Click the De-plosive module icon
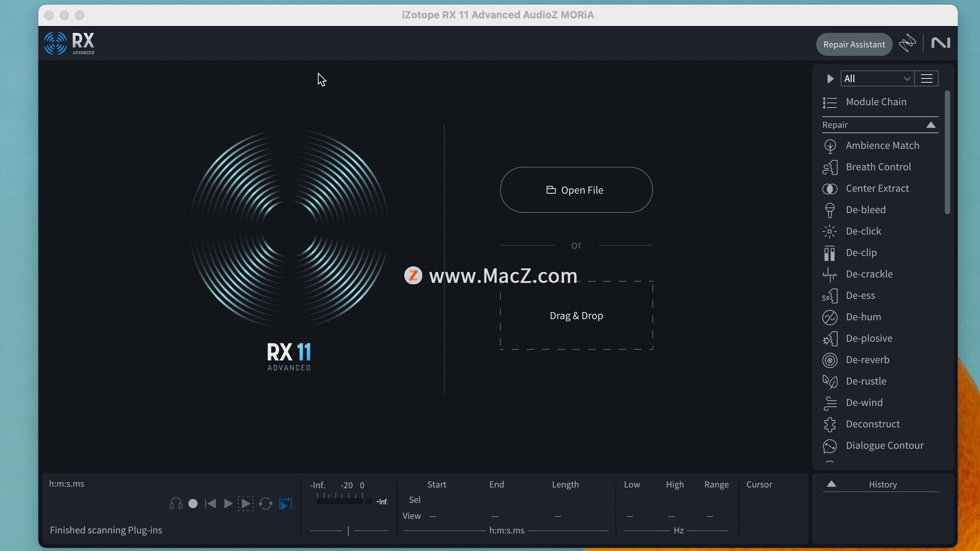The height and width of the screenshot is (551, 980). tap(830, 339)
